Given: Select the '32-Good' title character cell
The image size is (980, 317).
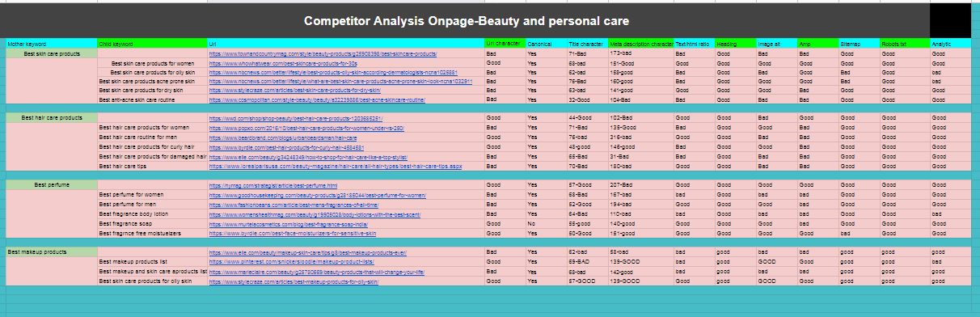Looking at the screenshot, I should 587,100.
